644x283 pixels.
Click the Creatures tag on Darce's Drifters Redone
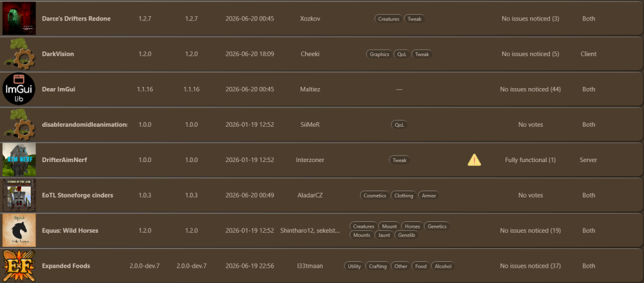pos(388,19)
